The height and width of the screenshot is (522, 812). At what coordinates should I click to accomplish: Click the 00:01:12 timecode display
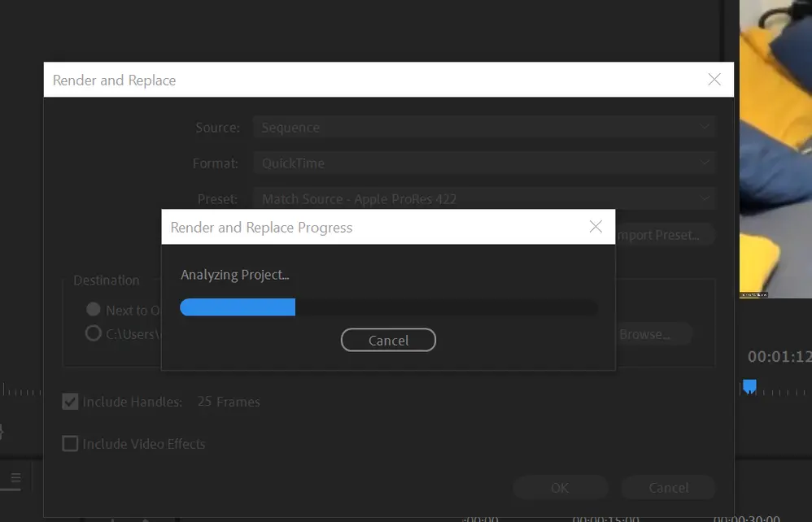(x=779, y=357)
